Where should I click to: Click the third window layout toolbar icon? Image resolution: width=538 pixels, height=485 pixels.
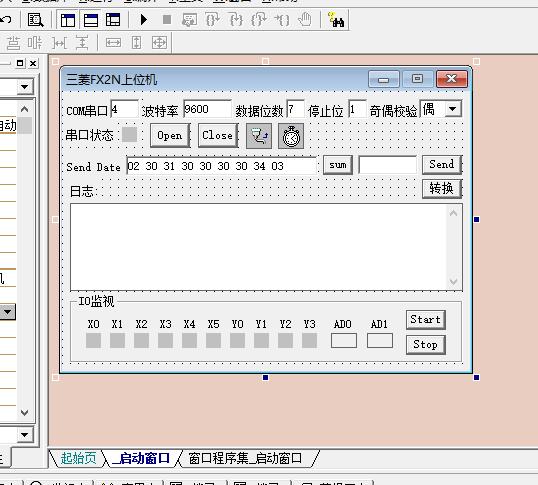(113, 20)
